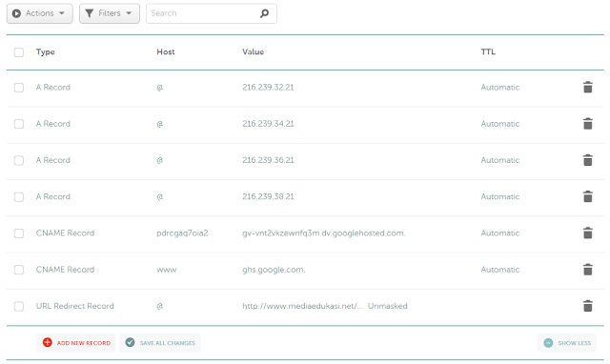The width and height of the screenshot is (610, 364).
Task: Click CNAME Record label in www row
Action: coord(65,270)
